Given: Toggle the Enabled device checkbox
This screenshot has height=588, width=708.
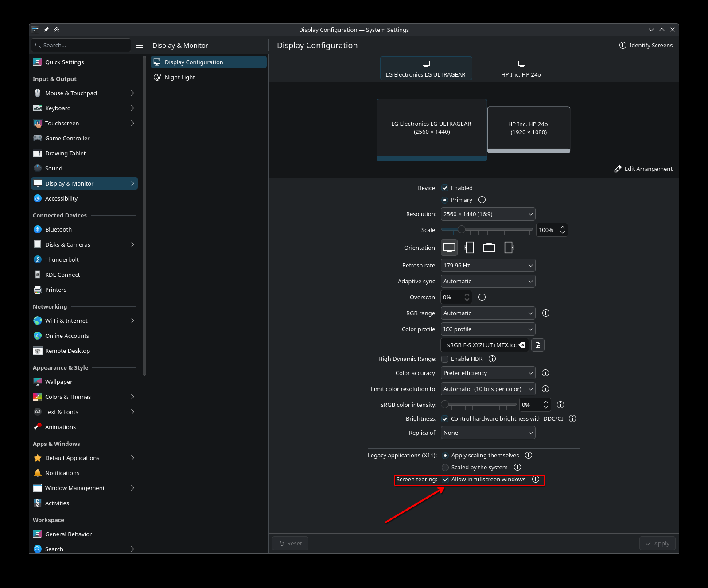Looking at the screenshot, I should tap(445, 188).
